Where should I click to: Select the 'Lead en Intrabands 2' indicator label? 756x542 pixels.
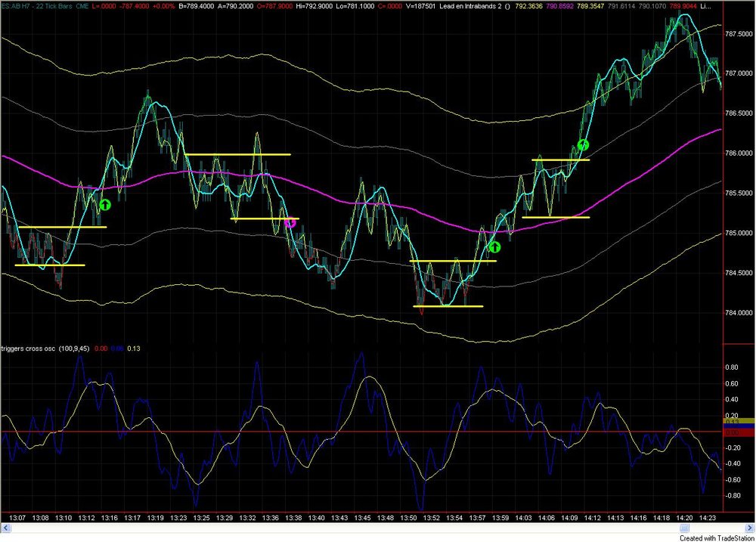point(471,6)
